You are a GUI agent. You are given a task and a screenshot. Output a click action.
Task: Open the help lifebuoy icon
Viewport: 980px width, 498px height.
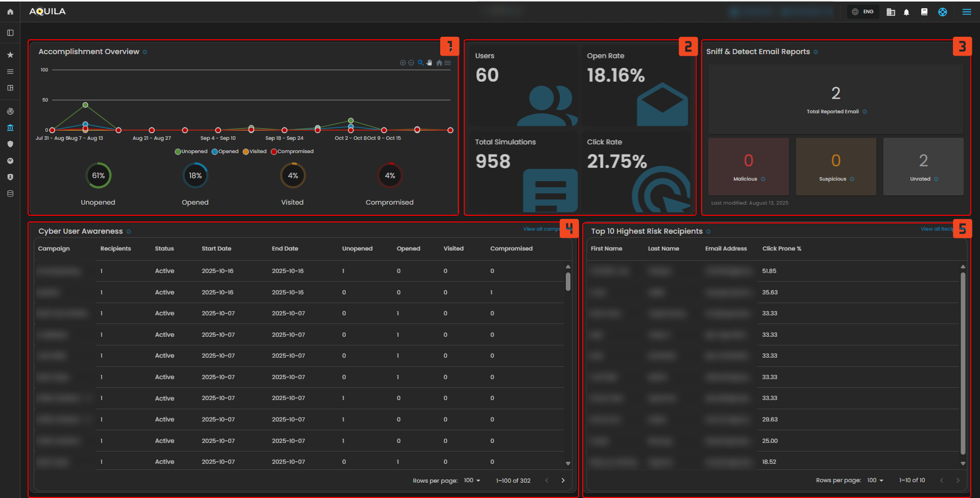943,12
